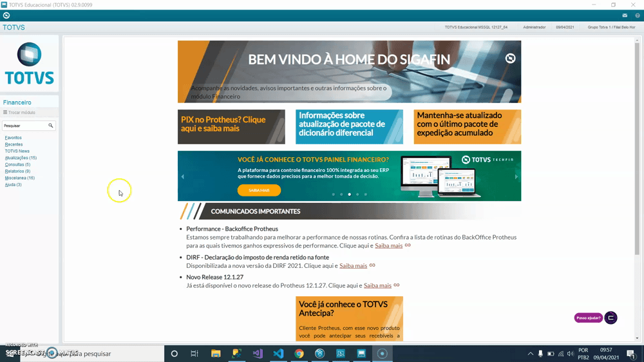
Task: Go to previous carousel slide arrow
Action: pos(183,176)
